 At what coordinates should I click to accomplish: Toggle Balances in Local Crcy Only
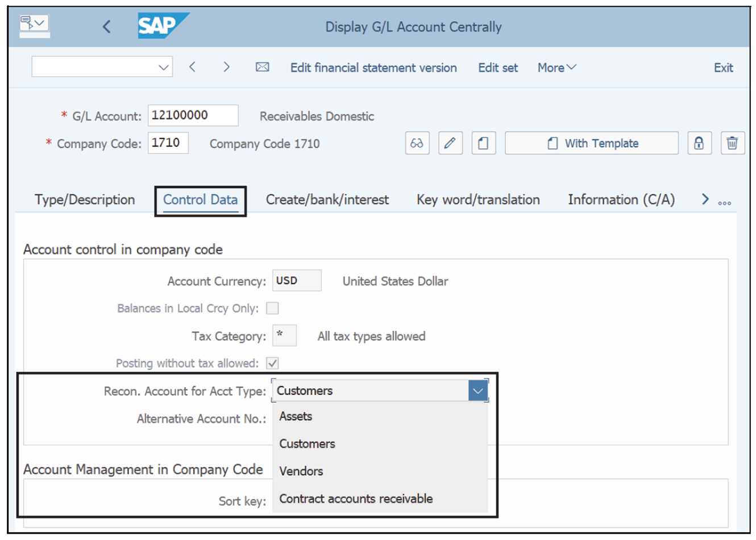(272, 308)
